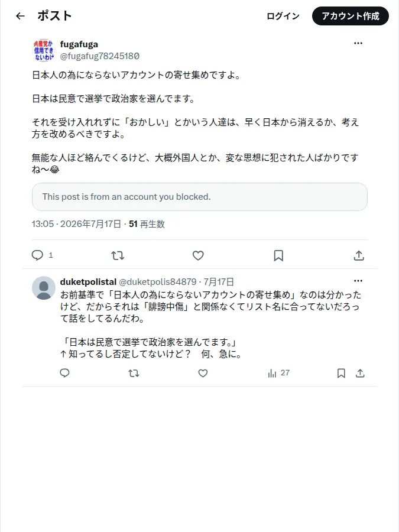Share duketpolistal's reply
The width and height of the screenshot is (399, 532).
click(x=360, y=373)
